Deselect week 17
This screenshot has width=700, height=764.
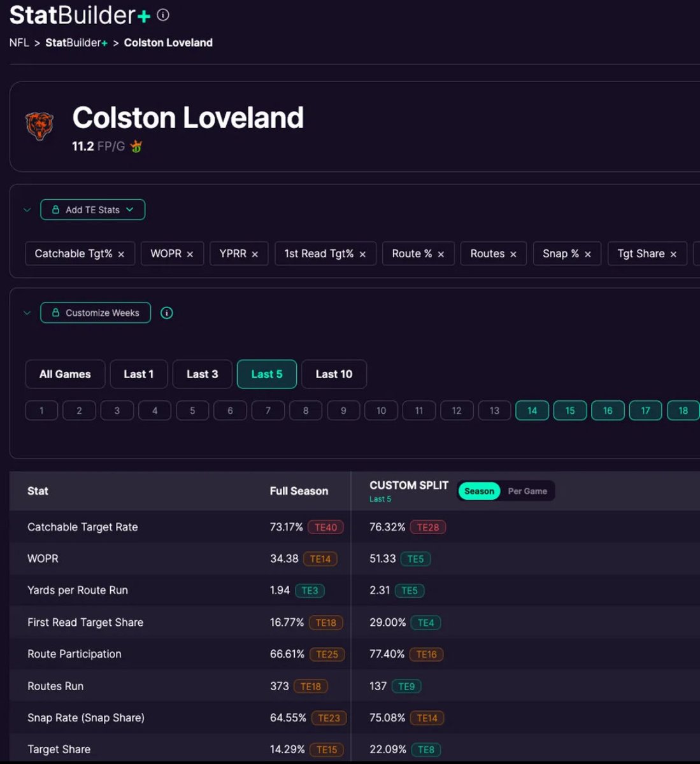click(645, 411)
